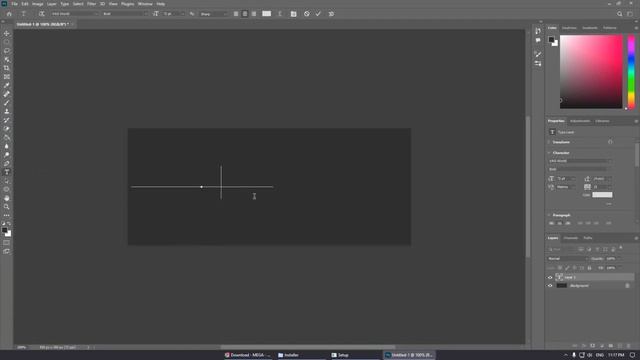Image resolution: width=640 pixels, height=360 pixels.
Task: Open layer blend mode dropdown
Action: [568, 259]
